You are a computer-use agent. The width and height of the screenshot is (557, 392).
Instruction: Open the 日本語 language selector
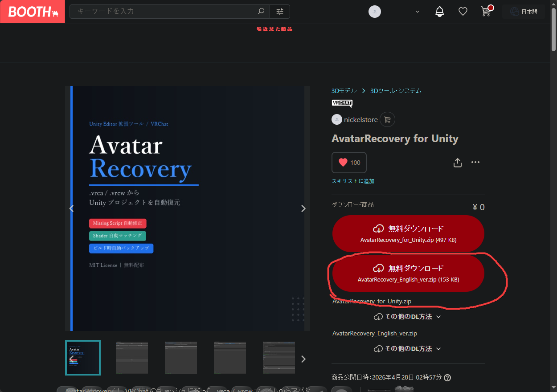pos(524,12)
